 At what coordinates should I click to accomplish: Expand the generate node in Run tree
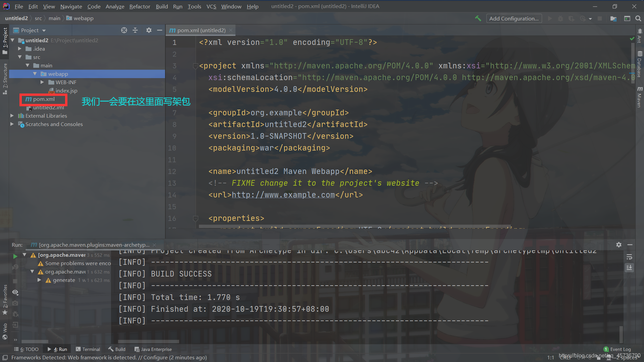(40, 280)
